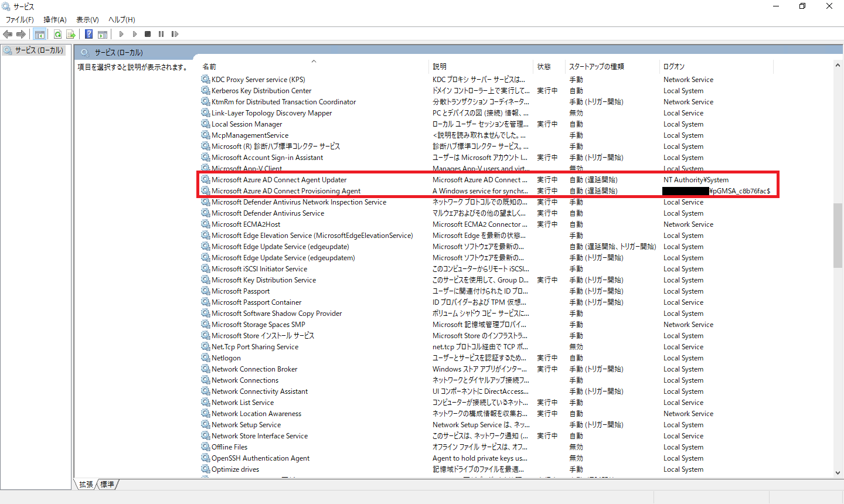Open the 操作(A) menu
The width and height of the screenshot is (844, 504).
pos(55,19)
